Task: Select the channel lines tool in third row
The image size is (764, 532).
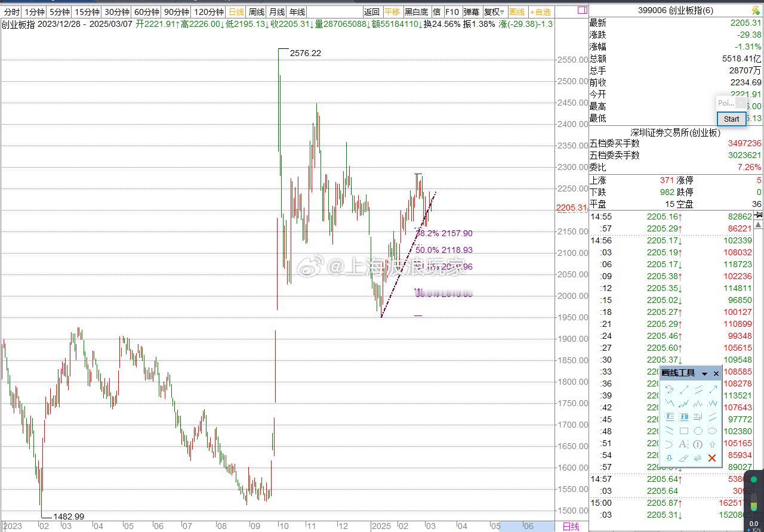Action: click(x=713, y=417)
